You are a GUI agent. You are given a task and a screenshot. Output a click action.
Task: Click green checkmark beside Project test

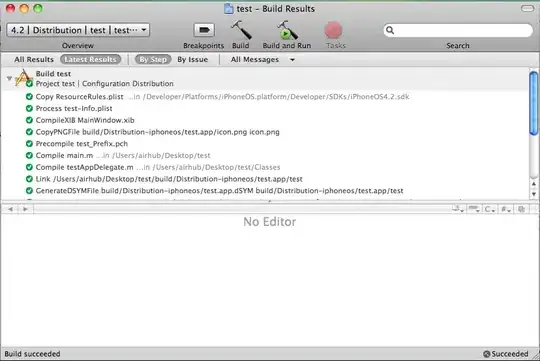point(29,84)
